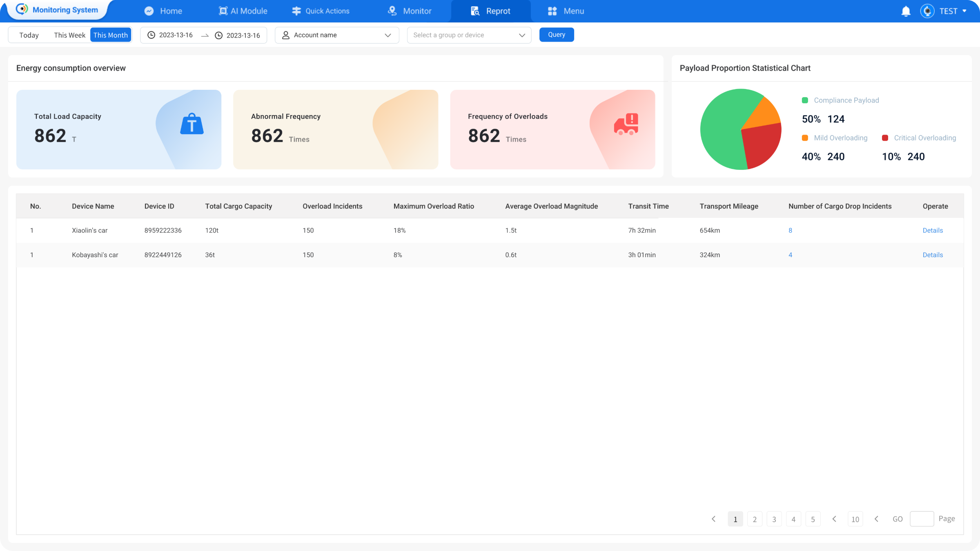Click the AI Module icon
The width and height of the screenshot is (980, 551).
[223, 11]
